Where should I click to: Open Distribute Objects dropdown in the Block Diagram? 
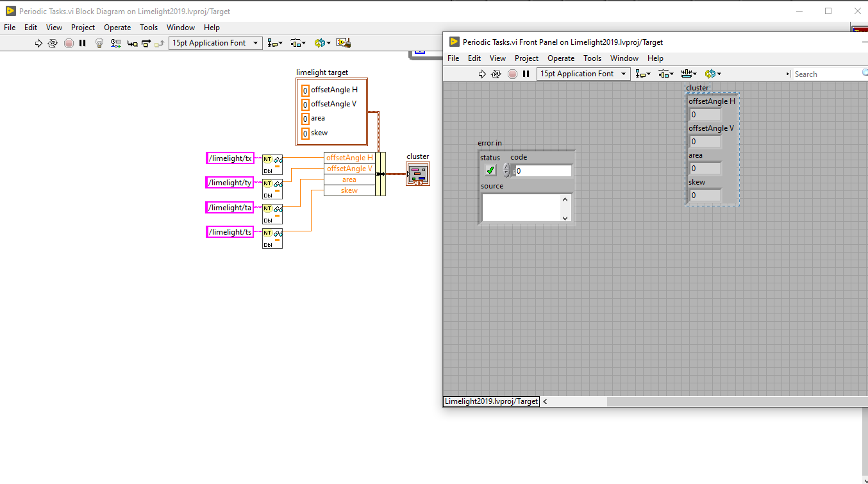tap(298, 43)
